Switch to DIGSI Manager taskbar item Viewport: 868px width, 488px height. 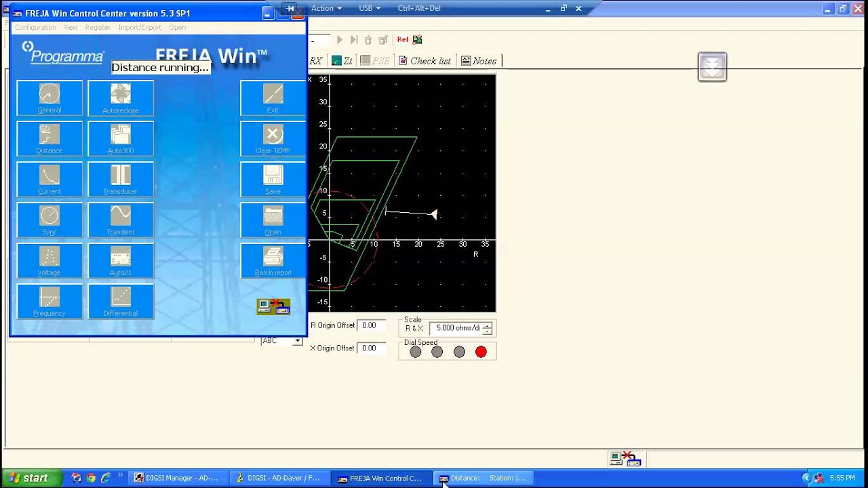(x=178, y=478)
